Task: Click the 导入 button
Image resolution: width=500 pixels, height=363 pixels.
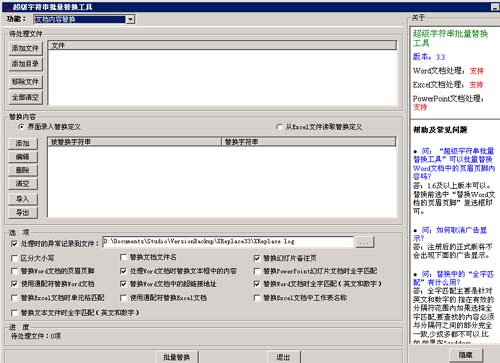Action: pyautogui.click(x=23, y=199)
